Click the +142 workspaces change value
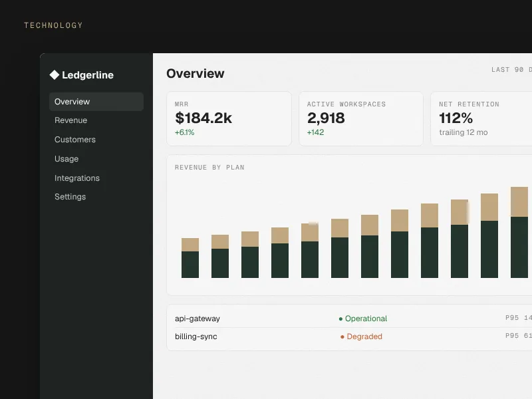The width and height of the screenshot is (532, 399). 315,132
